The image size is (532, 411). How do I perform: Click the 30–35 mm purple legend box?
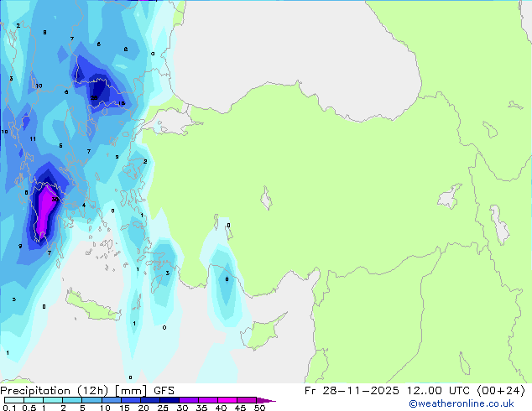click(x=188, y=400)
